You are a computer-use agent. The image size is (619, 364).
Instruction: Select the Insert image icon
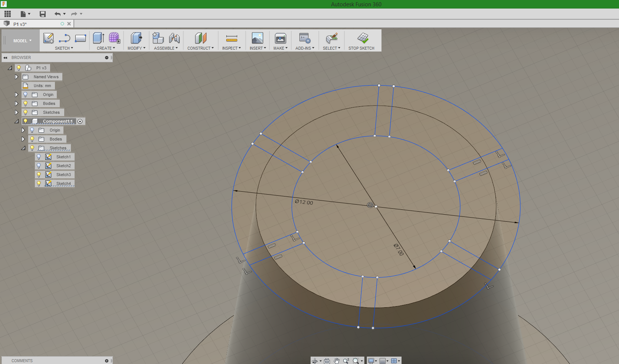point(257,38)
